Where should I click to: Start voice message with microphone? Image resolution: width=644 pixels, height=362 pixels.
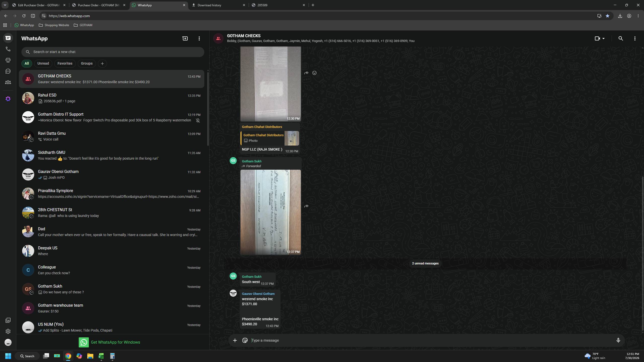[x=618, y=340]
